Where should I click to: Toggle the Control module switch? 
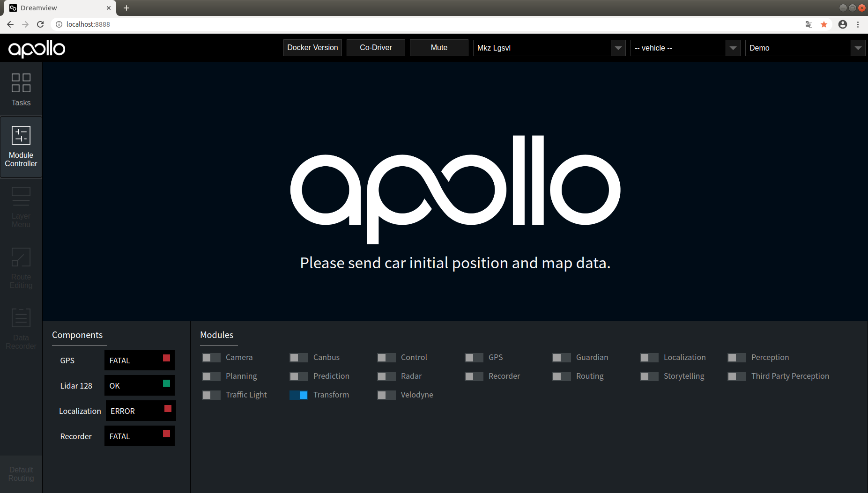tap(386, 358)
